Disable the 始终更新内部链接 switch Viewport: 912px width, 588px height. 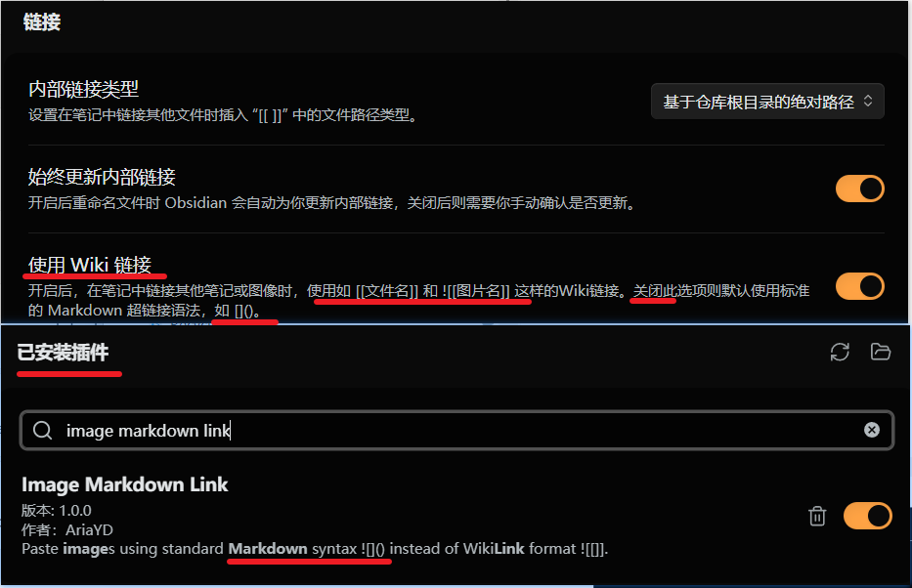click(859, 189)
